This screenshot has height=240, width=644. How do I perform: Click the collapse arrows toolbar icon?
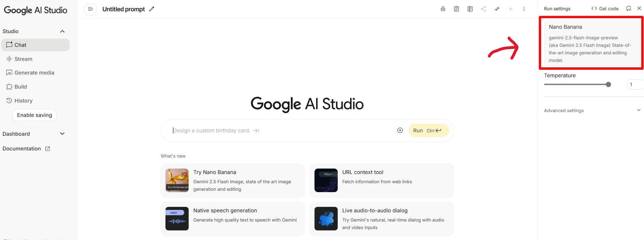click(x=497, y=9)
